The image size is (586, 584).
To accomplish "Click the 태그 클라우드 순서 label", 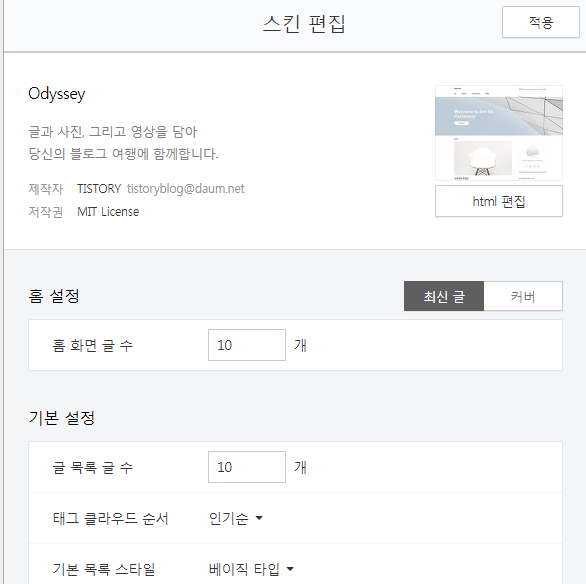I will click(111, 518).
